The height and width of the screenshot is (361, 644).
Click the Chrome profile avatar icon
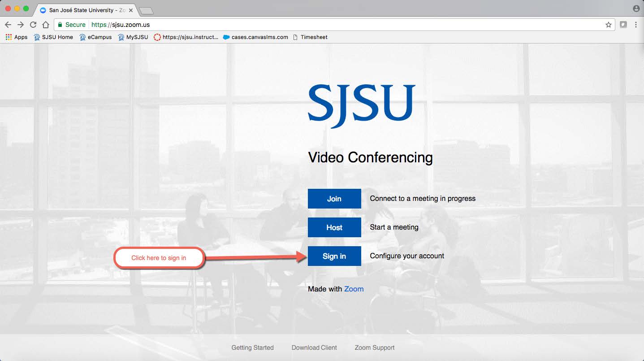tap(636, 9)
